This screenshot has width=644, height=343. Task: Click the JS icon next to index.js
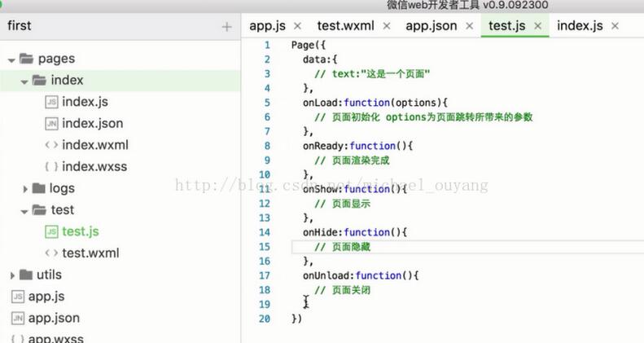[x=51, y=102]
